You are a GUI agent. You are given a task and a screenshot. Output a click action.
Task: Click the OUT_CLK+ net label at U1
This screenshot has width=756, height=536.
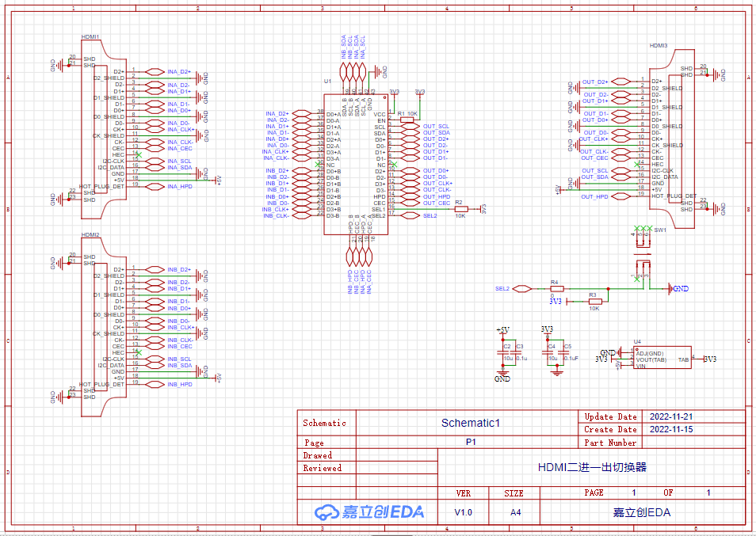(x=437, y=184)
